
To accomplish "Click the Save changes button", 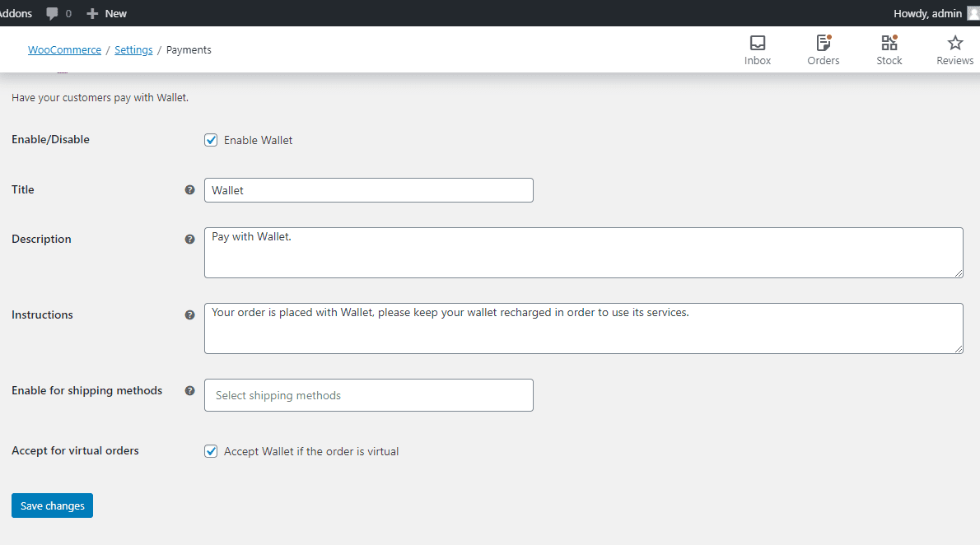I will coord(52,505).
